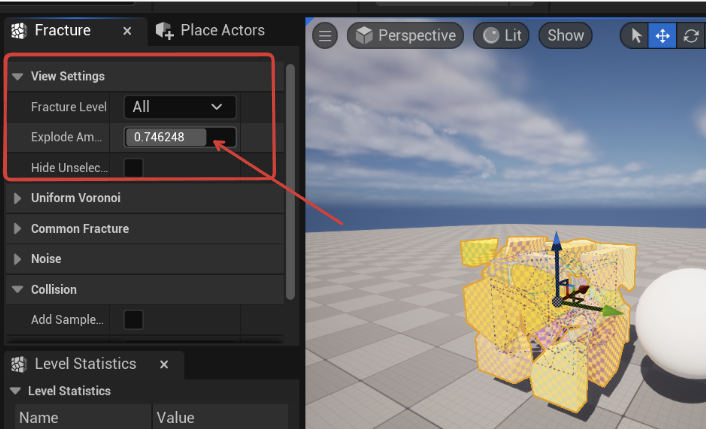
Task: Collapse the Level Statistics section header
Action: click(15, 391)
